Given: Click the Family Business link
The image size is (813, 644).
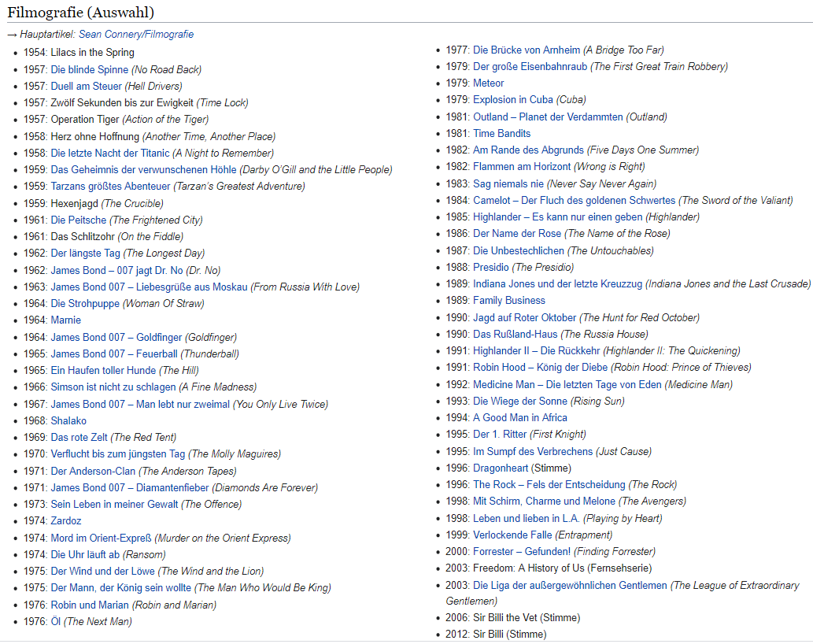Looking at the screenshot, I should click(x=509, y=300).
